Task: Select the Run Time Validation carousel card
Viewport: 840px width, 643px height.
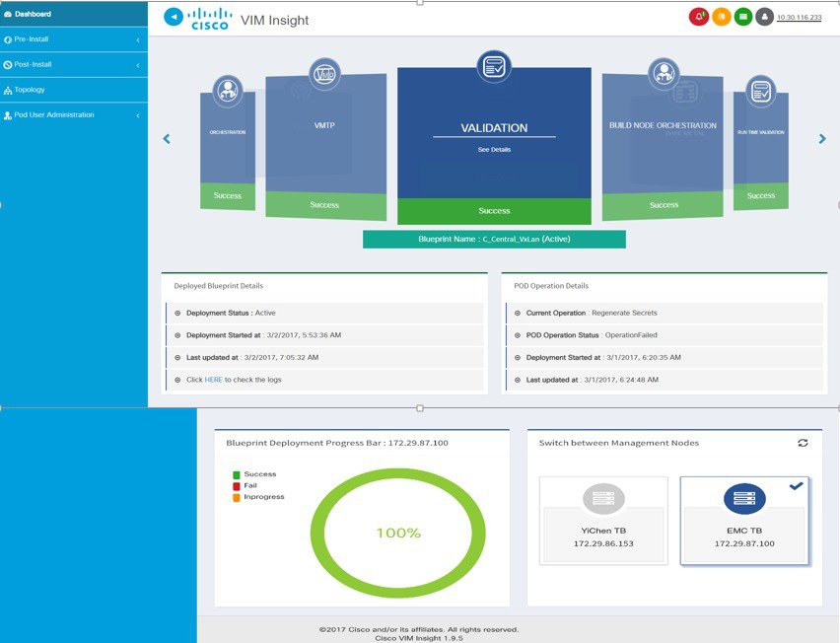Action: [761, 151]
